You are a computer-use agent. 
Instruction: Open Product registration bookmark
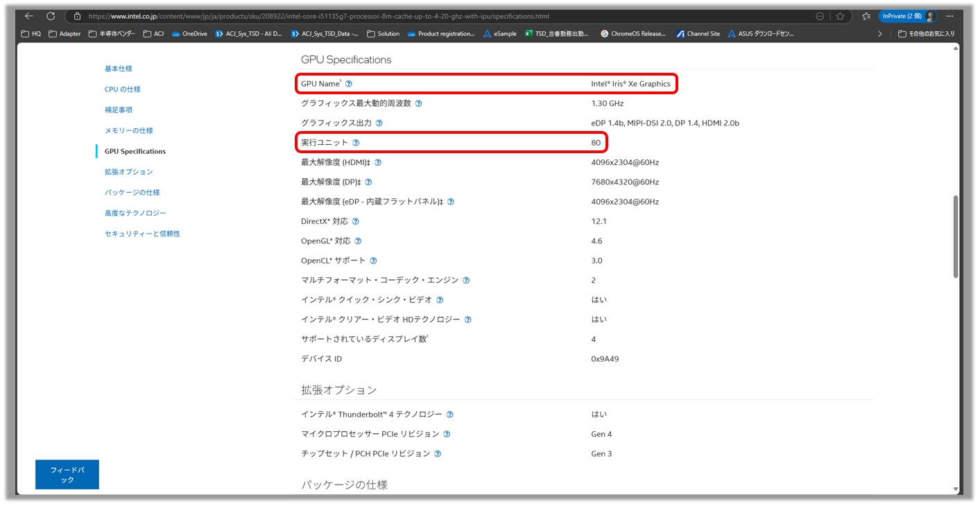[441, 33]
